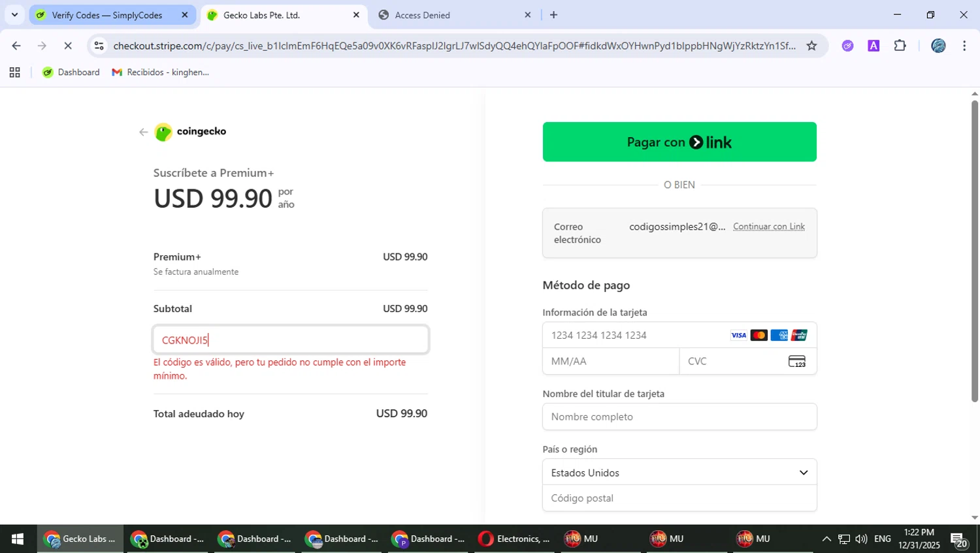The height and width of the screenshot is (553, 980).
Task: Bookmark this page with star icon
Action: 811,46
